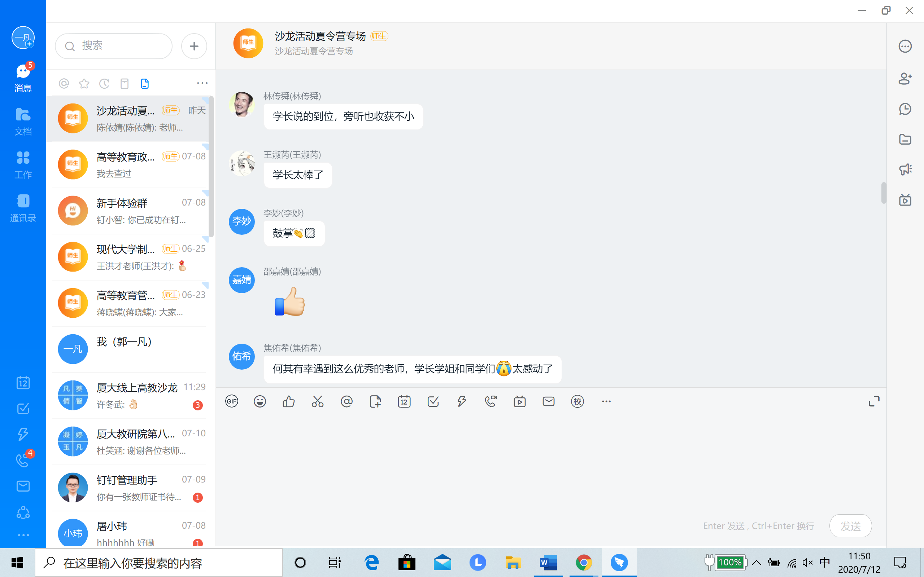Toggle the starred conversations filter
Viewport: 924px width, 577px height.
(84, 84)
